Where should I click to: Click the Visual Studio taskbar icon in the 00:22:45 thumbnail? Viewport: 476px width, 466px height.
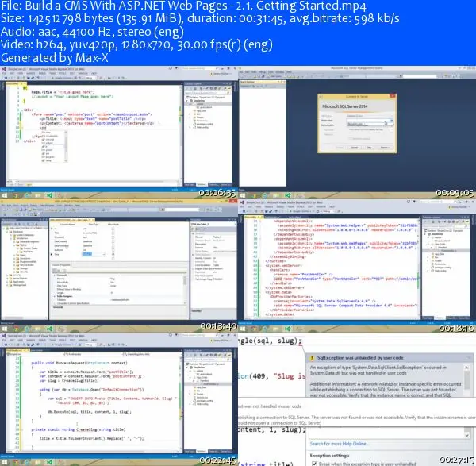pyautogui.click(x=49, y=462)
